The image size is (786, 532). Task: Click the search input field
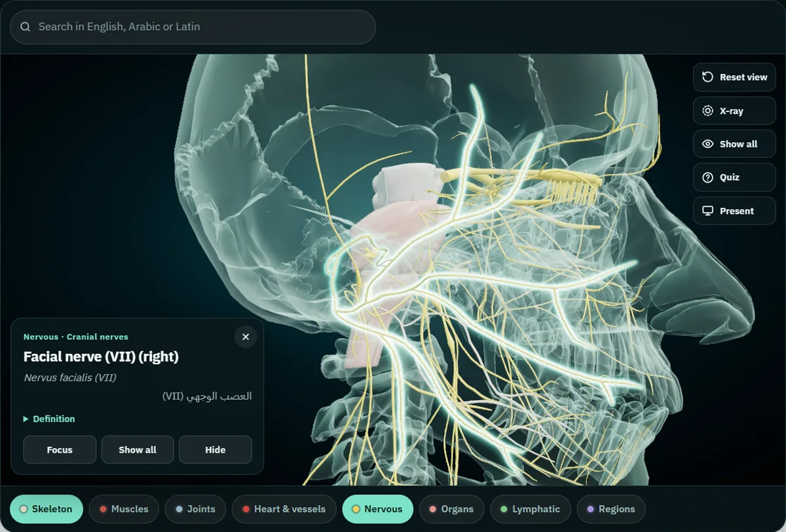(x=193, y=27)
